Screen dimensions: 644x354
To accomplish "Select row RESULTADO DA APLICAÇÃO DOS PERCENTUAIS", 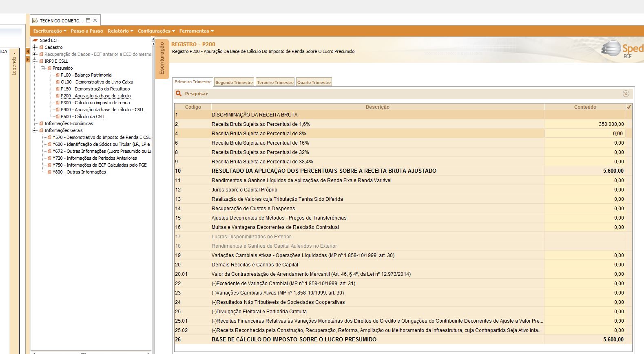I will pyautogui.click(x=403, y=171).
